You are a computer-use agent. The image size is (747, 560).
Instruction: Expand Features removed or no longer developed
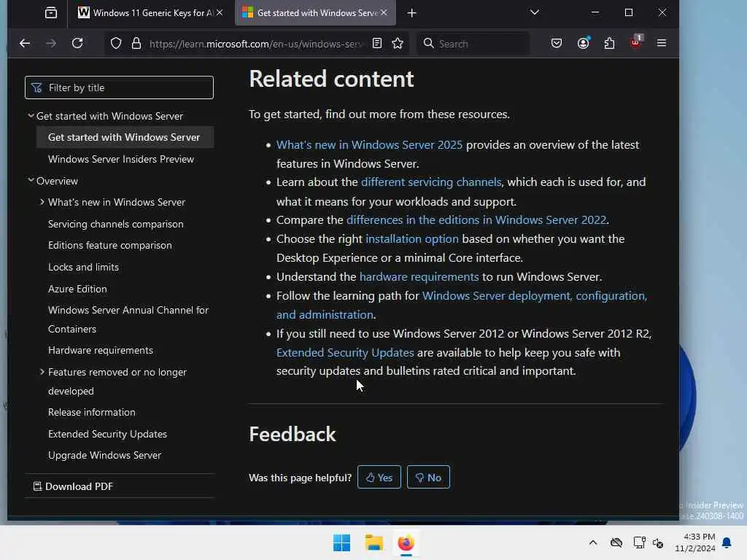[x=42, y=371]
